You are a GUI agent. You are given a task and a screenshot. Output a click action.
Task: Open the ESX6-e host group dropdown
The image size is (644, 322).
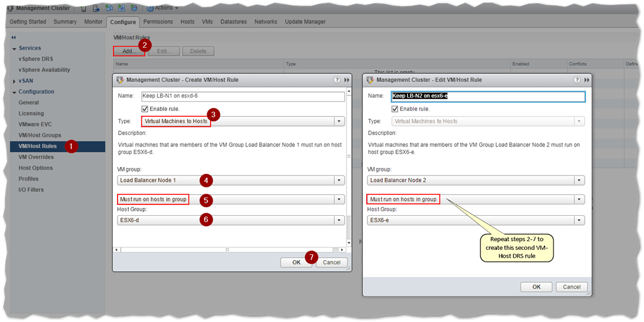(475, 220)
